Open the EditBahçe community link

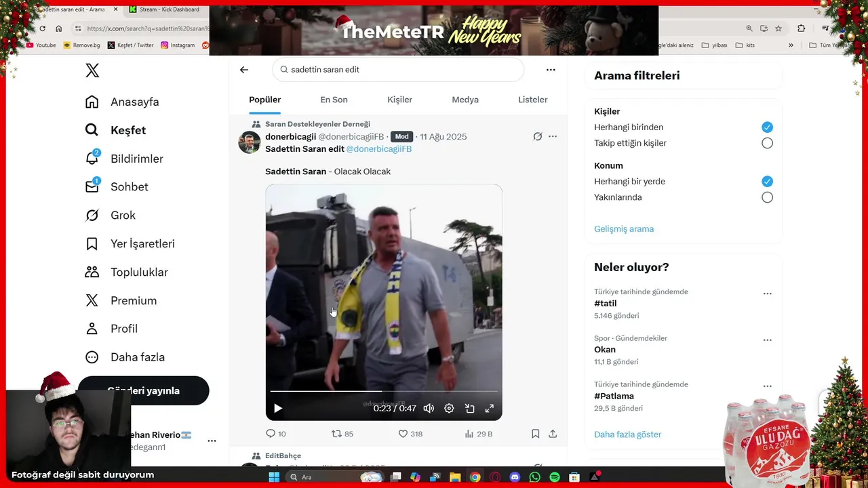[283, 455]
